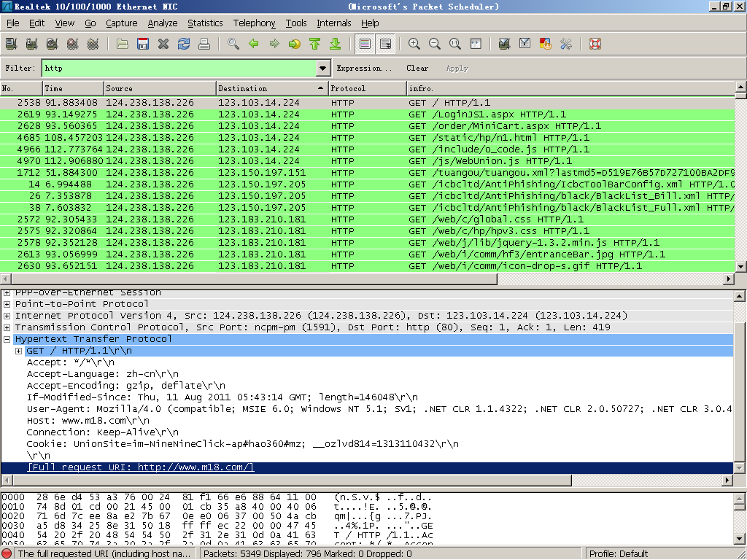This screenshot has width=747, height=560.
Task: Go back in packet history
Action: 254,44
